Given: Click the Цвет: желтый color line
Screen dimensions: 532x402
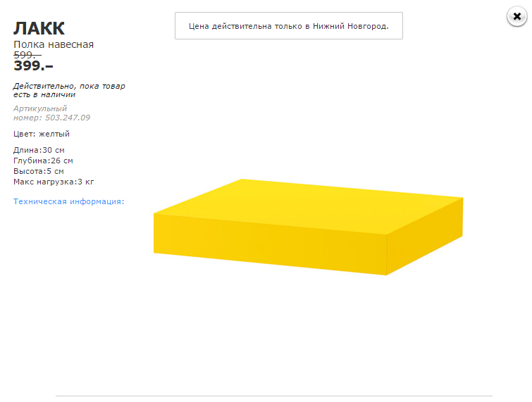Looking at the screenshot, I should [42, 134].
